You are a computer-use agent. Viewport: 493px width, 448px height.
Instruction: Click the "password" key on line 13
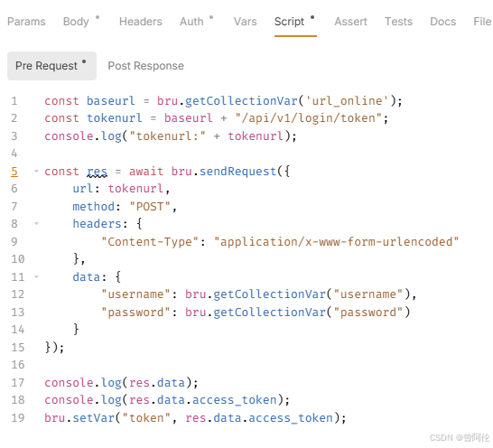coord(135,313)
